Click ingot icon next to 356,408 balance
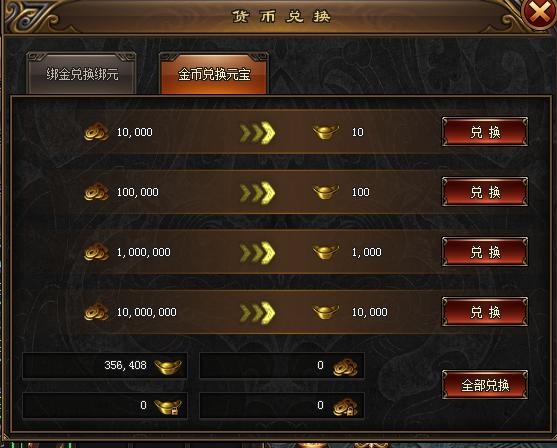Viewport: 557px width, 448px height. click(x=168, y=367)
